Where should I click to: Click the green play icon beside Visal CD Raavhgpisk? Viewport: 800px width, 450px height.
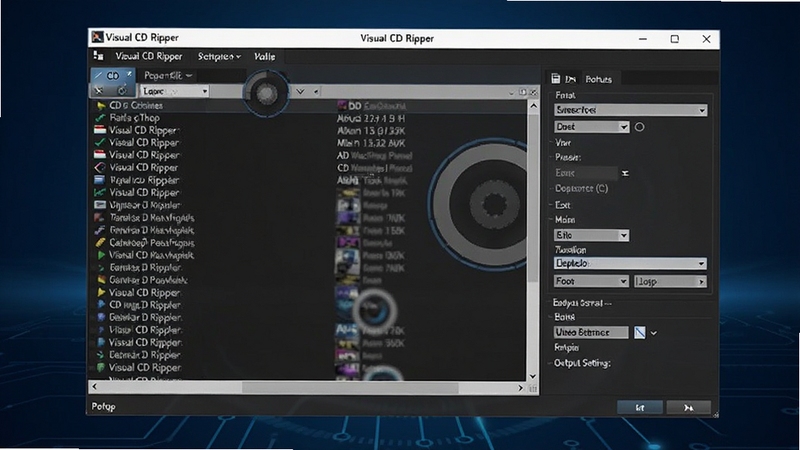pos(101,255)
